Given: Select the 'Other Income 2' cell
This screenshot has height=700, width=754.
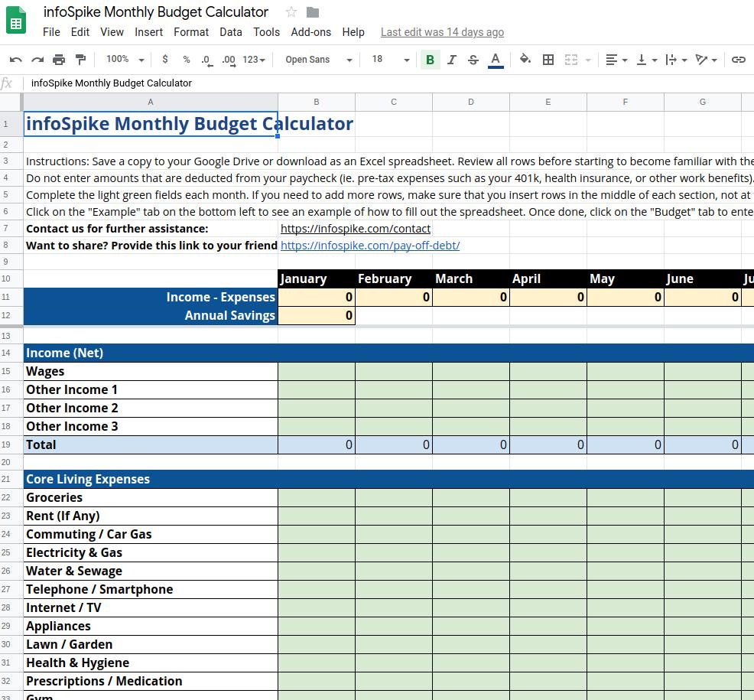Looking at the screenshot, I should (x=151, y=408).
